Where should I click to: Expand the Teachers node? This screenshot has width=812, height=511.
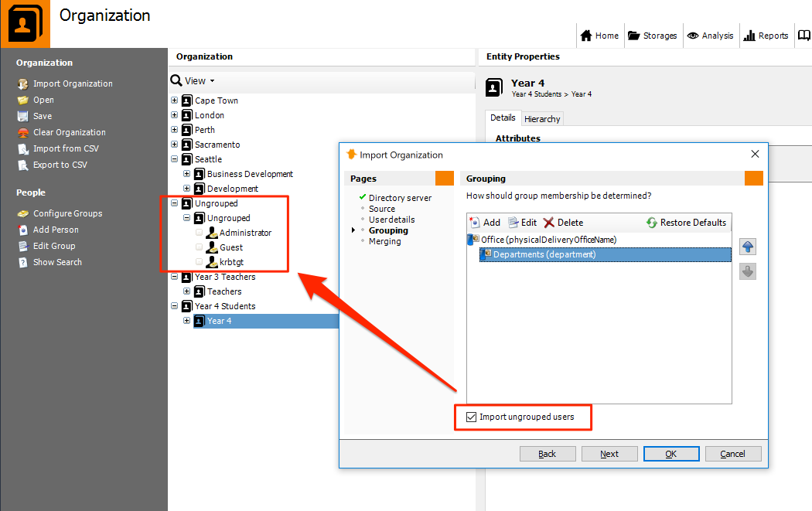pos(187,291)
